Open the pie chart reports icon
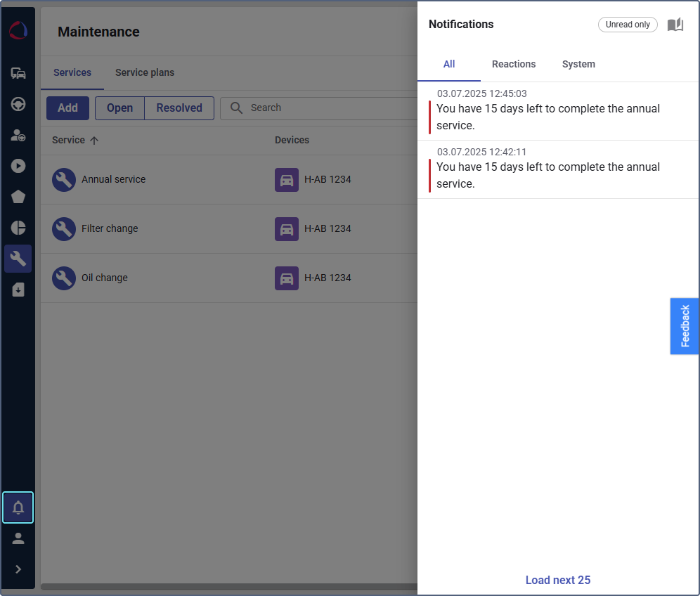The image size is (700, 596). pos(18,228)
